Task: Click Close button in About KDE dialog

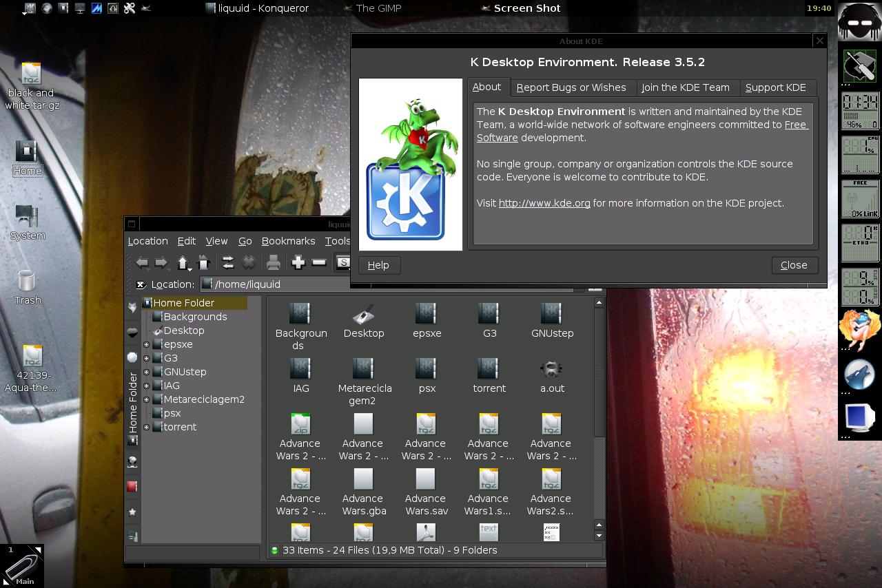Action: (794, 265)
